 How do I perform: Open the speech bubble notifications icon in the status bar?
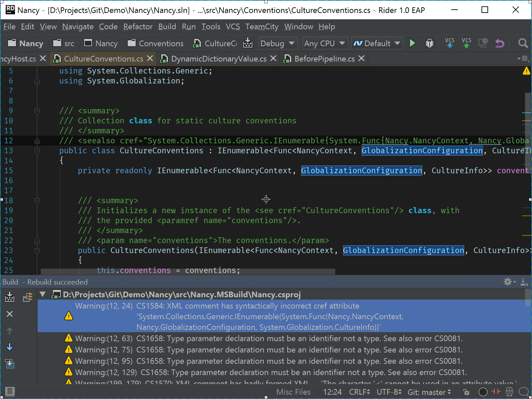pyautogui.click(x=524, y=392)
